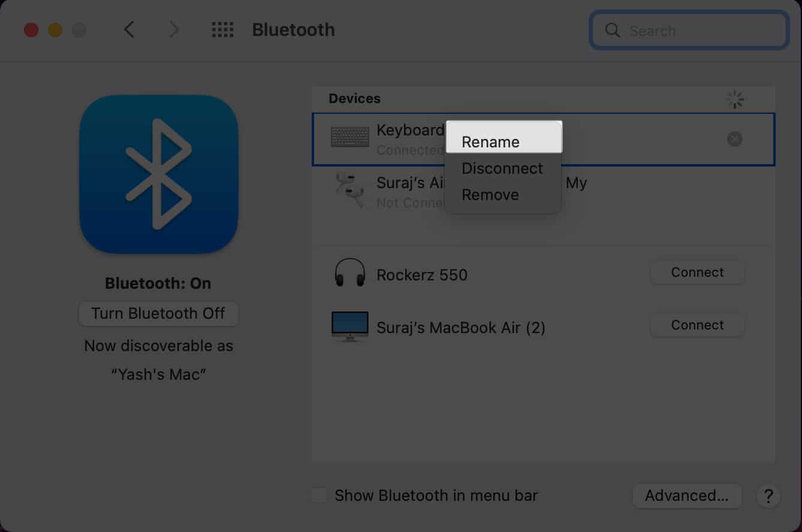Enable Show Bluetooth in menu bar checkbox
Screen dimensions: 802x532
coord(319,495)
